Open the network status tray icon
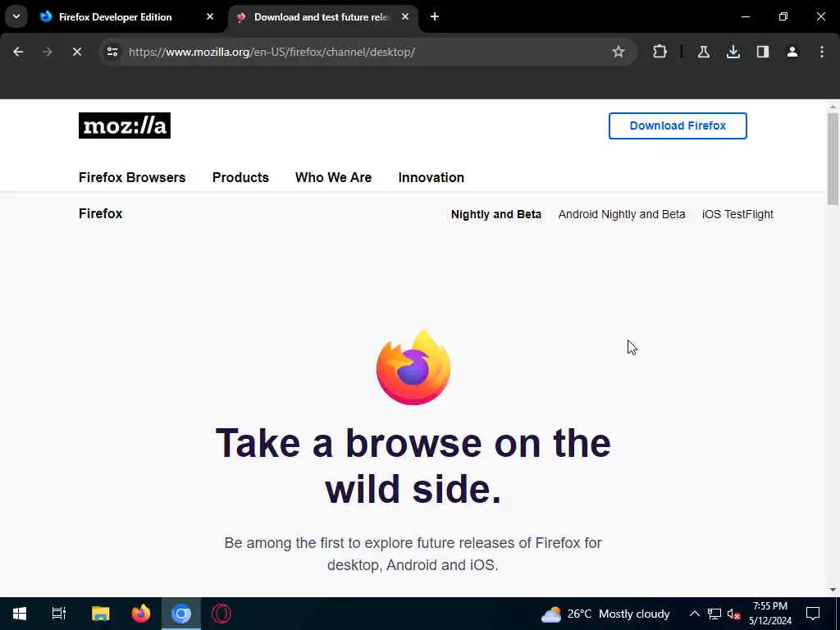 point(714,614)
